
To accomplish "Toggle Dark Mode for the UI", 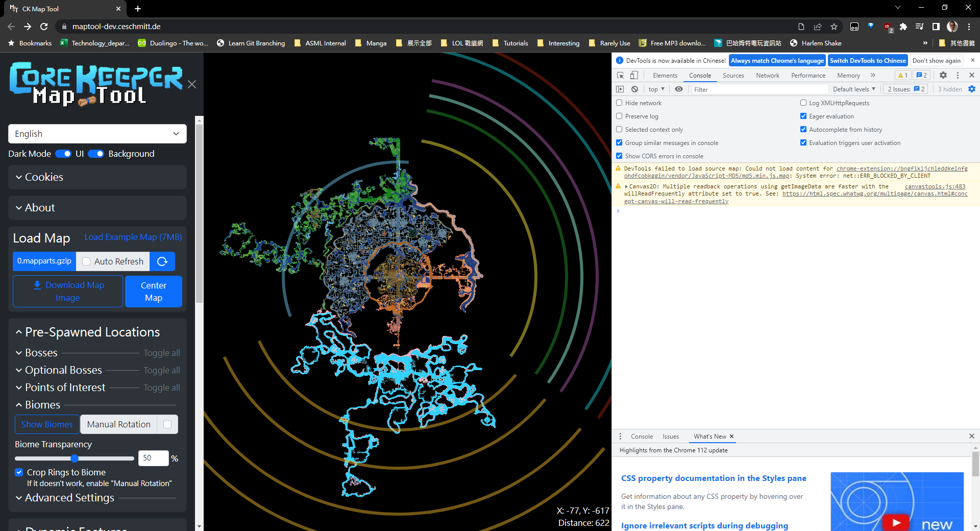I will 62,153.
